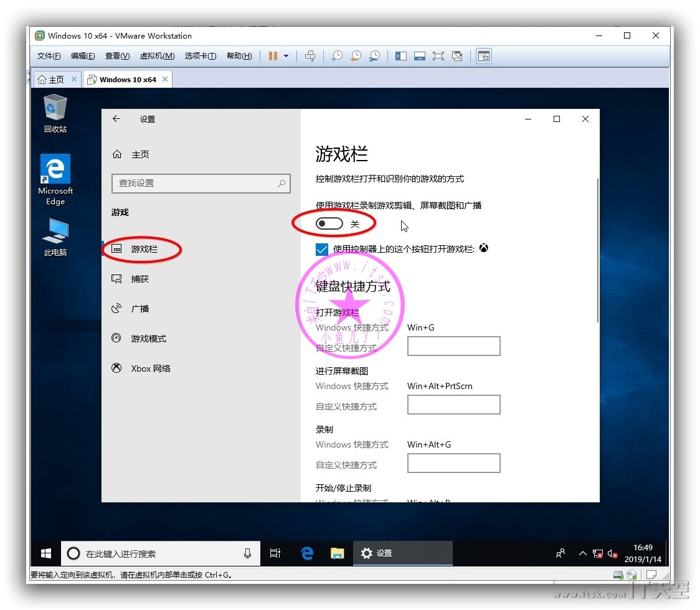Click the network status tray icon
Viewport: 700px width, 610px height.
click(598, 554)
